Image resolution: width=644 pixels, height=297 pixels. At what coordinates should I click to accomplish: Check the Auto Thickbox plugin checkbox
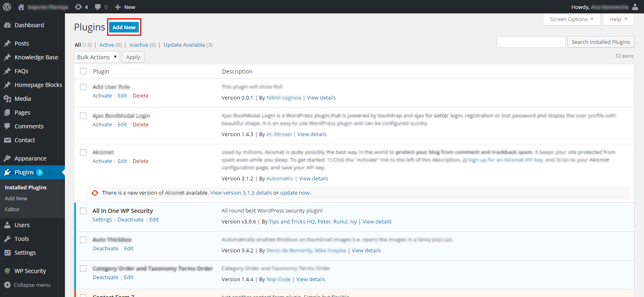pyautogui.click(x=83, y=240)
